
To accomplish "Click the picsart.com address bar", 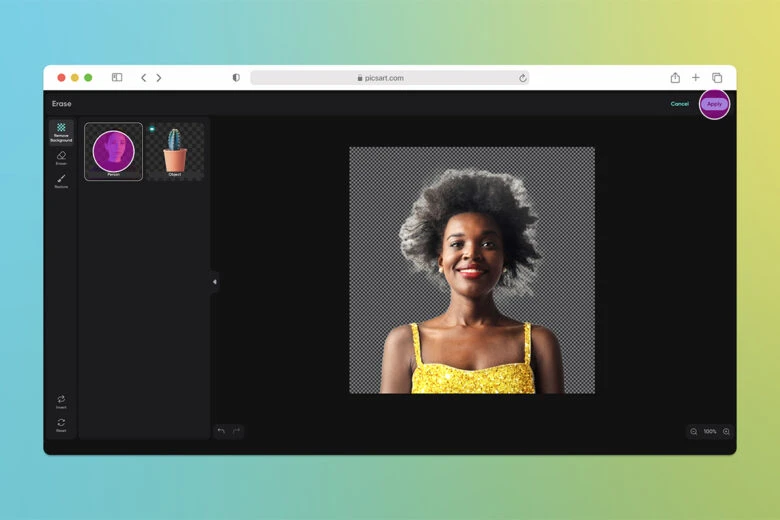I will [x=389, y=77].
